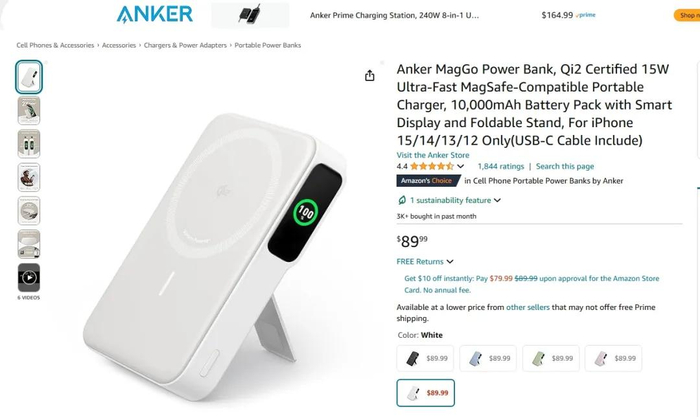Select the black color option
Viewport: 700px width, 417px height.
click(x=425, y=358)
